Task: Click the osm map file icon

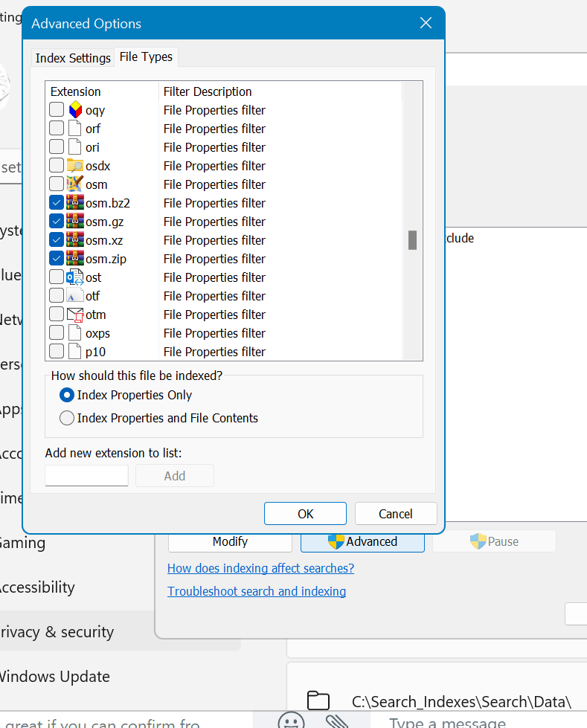Action: [x=74, y=184]
